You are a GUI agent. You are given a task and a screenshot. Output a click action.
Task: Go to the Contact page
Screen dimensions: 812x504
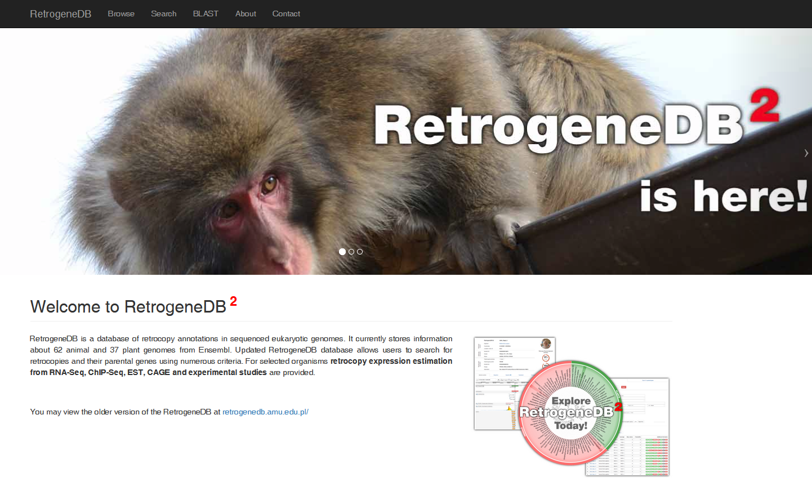(286, 14)
